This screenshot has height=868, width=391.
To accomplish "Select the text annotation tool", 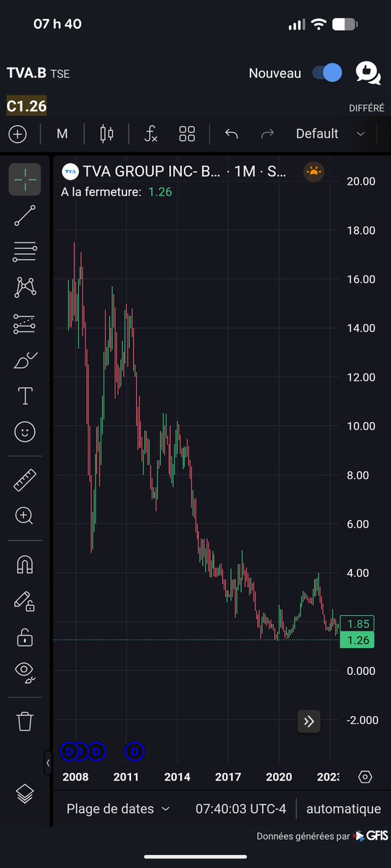I will pos(25,396).
